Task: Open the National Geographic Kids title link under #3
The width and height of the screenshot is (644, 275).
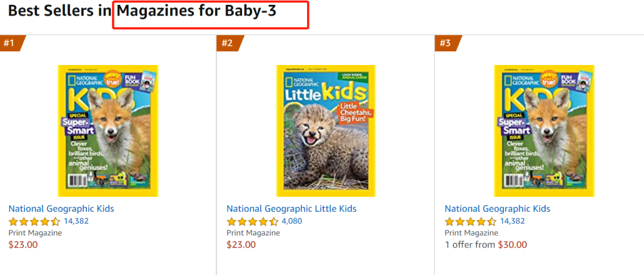Action: pos(498,209)
